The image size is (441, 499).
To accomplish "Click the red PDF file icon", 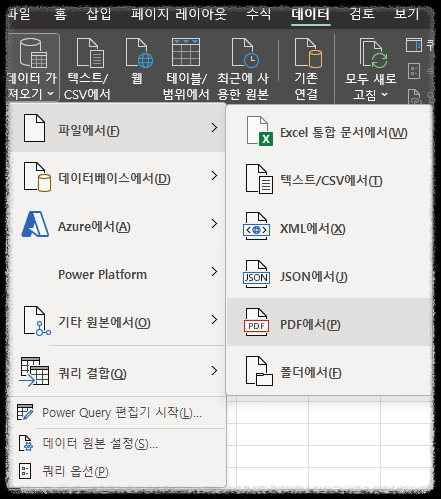I will coord(256,322).
